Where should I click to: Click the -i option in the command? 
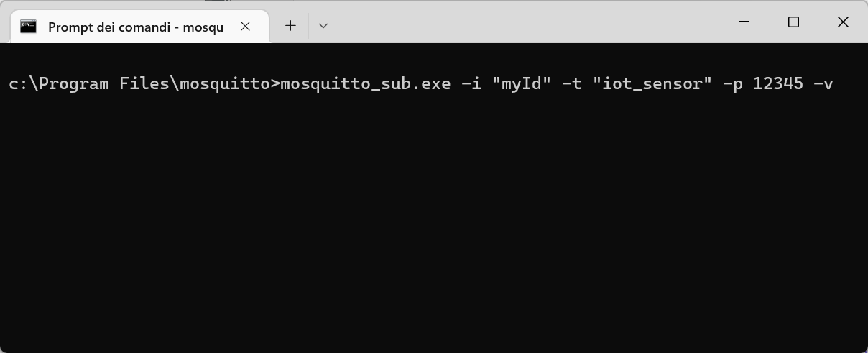coord(470,84)
